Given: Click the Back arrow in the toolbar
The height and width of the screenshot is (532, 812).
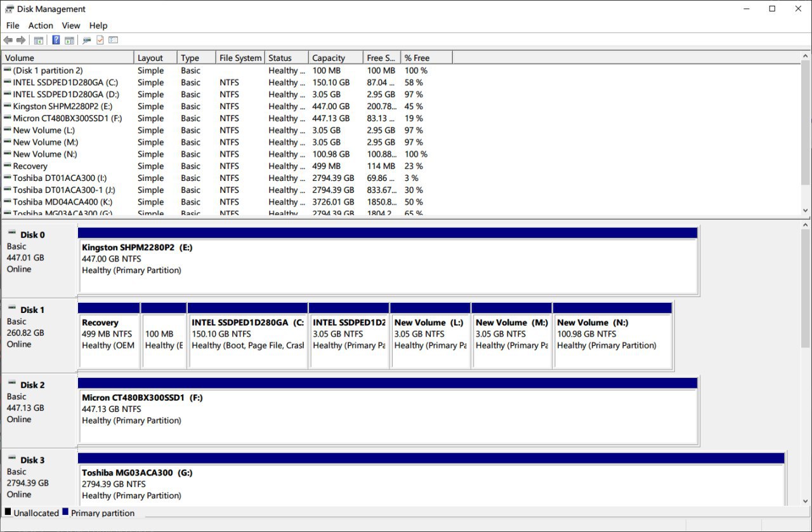Looking at the screenshot, I should coord(8,40).
